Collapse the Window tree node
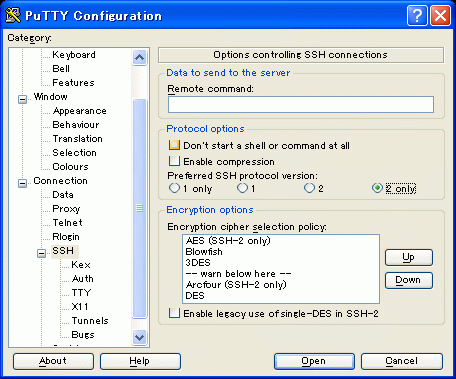The height and width of the screenshot is (379, 456). pyautogui.click(x=22, y=99)
